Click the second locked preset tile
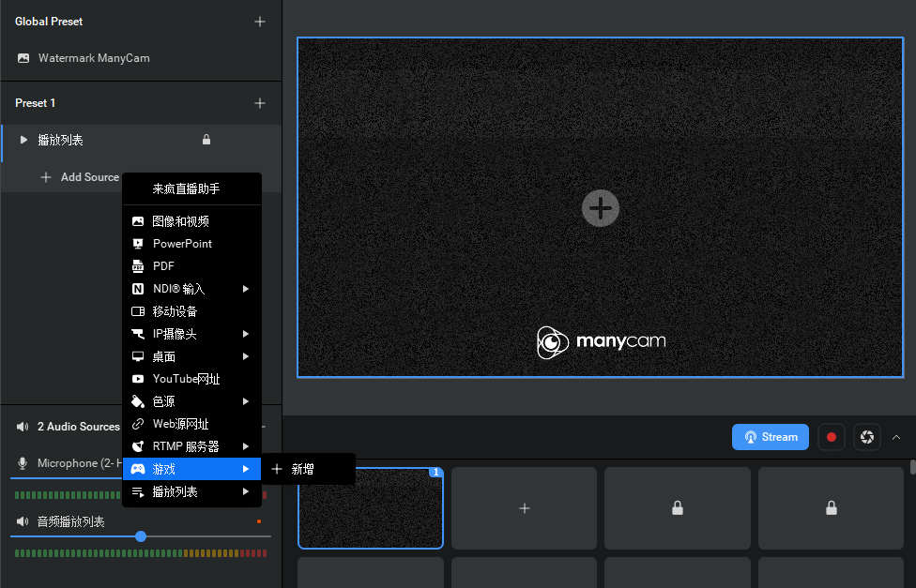Screen dimensions: 916x588 pyautogui.click(x=831, y=508)
